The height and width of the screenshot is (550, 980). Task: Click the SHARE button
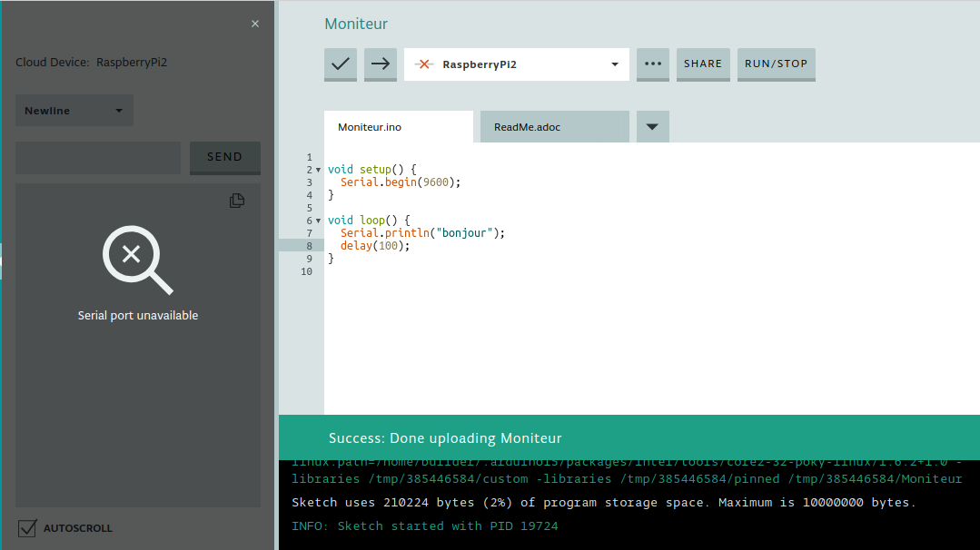pos(702,64)
